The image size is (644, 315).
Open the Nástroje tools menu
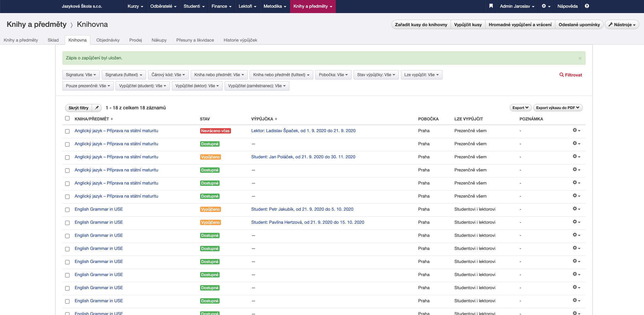tap(622, 24)
